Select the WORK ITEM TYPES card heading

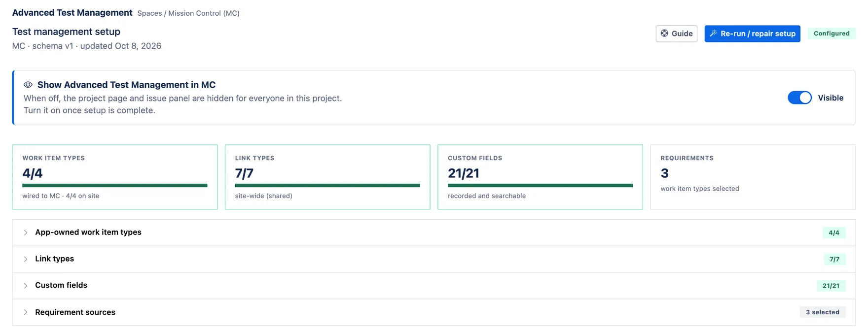53,158
